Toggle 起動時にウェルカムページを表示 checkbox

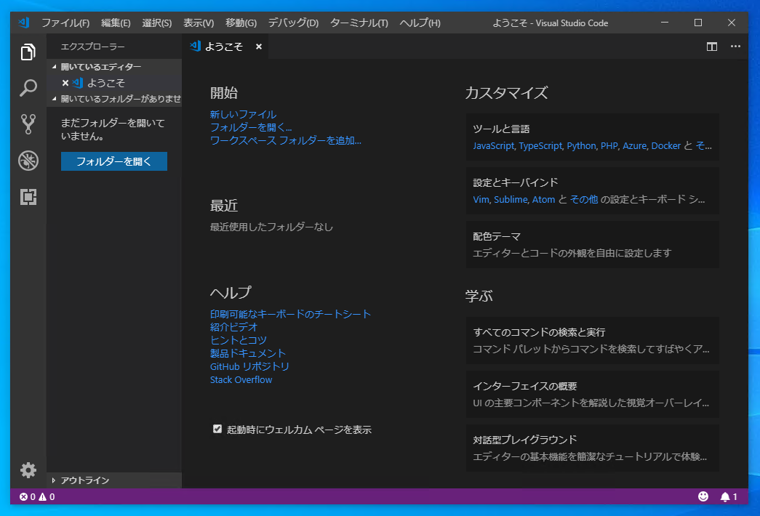tap(217, 429)
